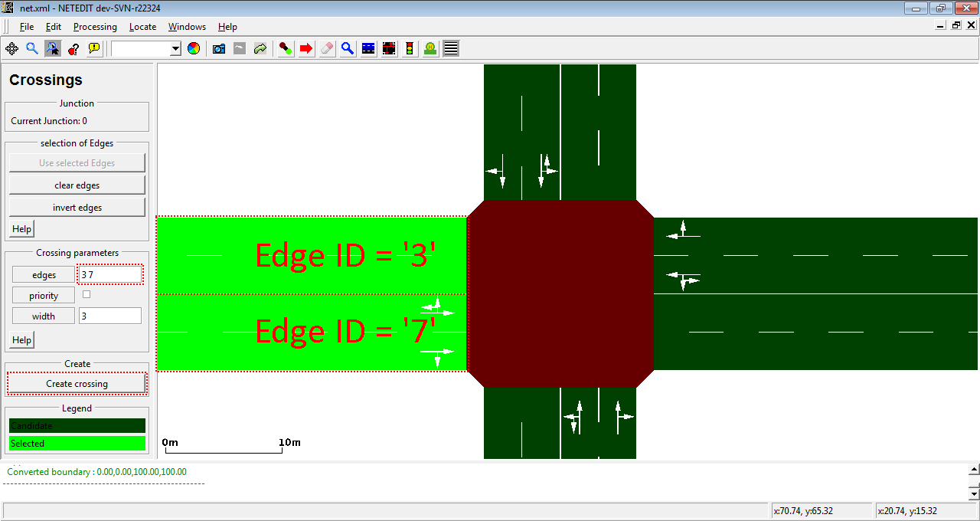Image resolution: width=980 pixels, height=521 pixels.
Task: Open the Locate menu
Action: coord(142,27)
